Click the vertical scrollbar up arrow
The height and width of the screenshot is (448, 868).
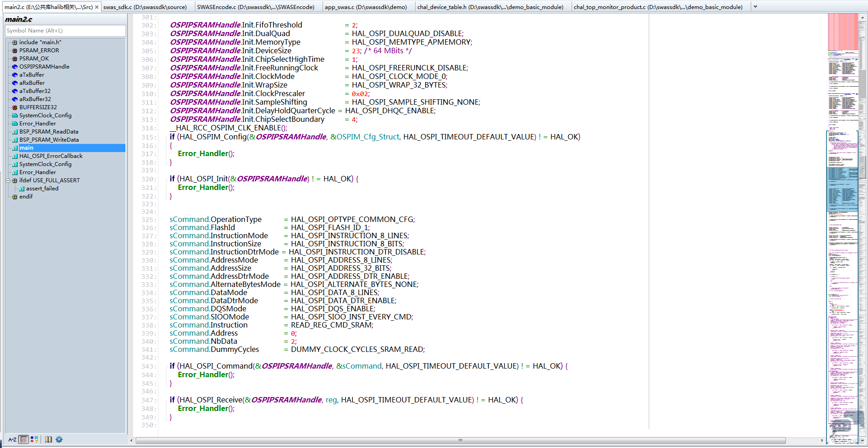click(863, 17)
